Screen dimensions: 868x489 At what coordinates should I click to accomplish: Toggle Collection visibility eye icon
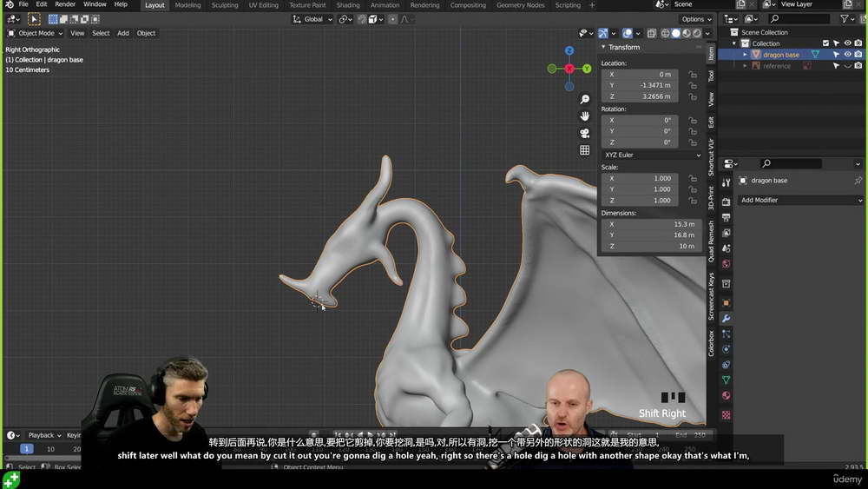point(847,43)
